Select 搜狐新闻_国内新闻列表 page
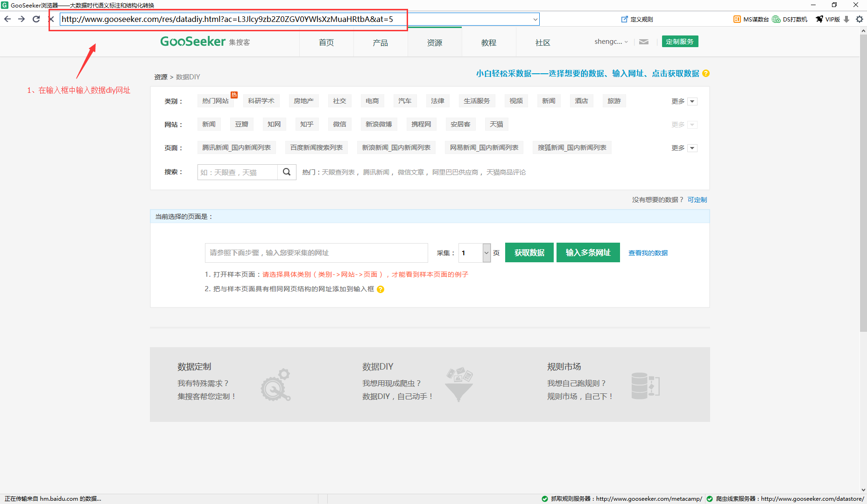The height and width of the screenshot is (504, 867). pos(572,147)
